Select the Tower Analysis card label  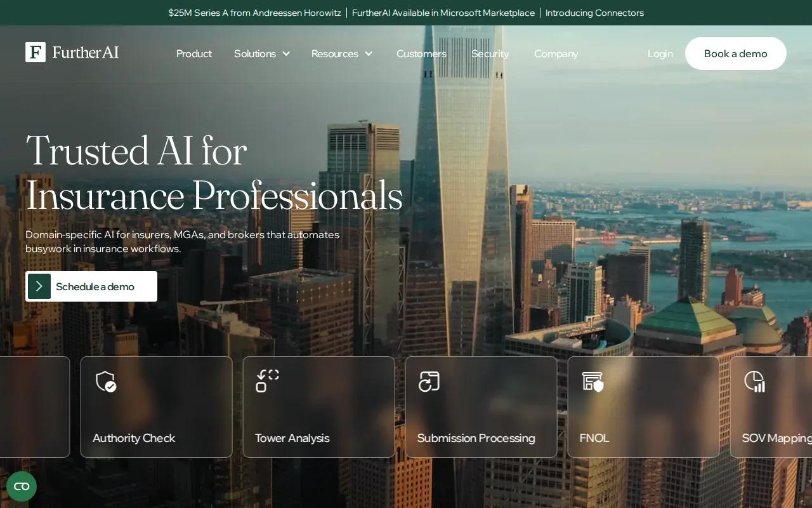[x=292, y=438]
